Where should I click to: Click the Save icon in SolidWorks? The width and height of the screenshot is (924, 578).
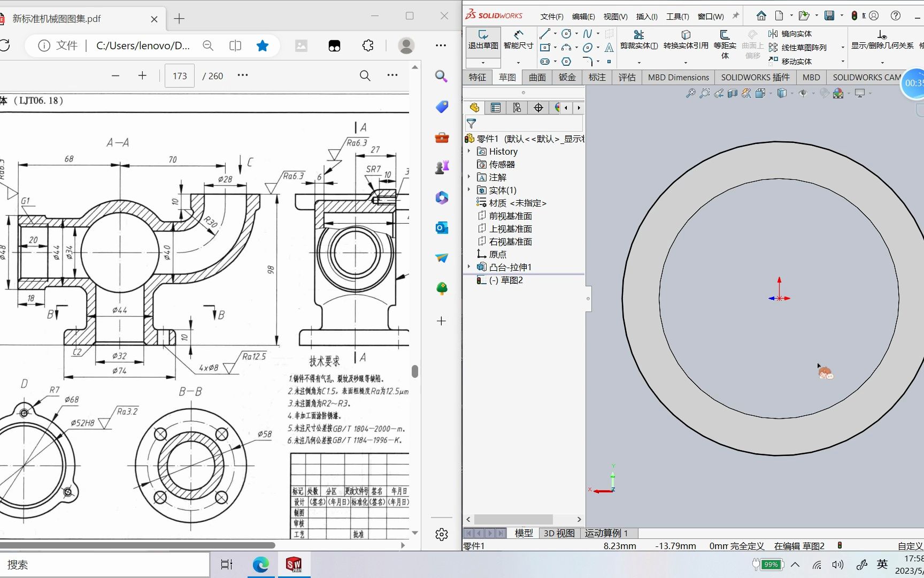tap(829, 16)
